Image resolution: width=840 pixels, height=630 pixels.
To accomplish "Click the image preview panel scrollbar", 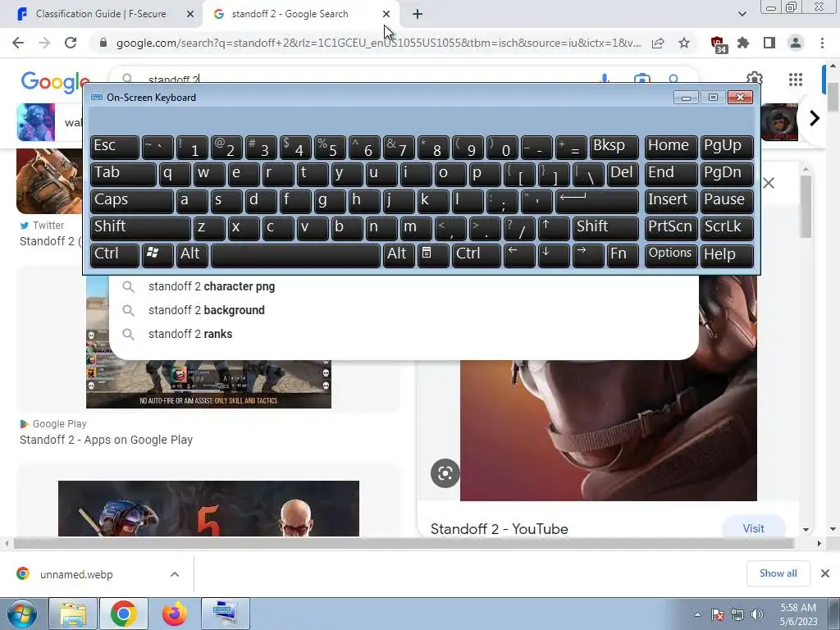I will click(x=806, y=206).
